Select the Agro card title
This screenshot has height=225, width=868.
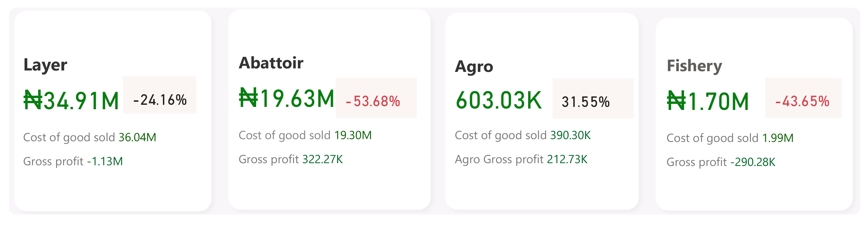(x=474, y=67)
